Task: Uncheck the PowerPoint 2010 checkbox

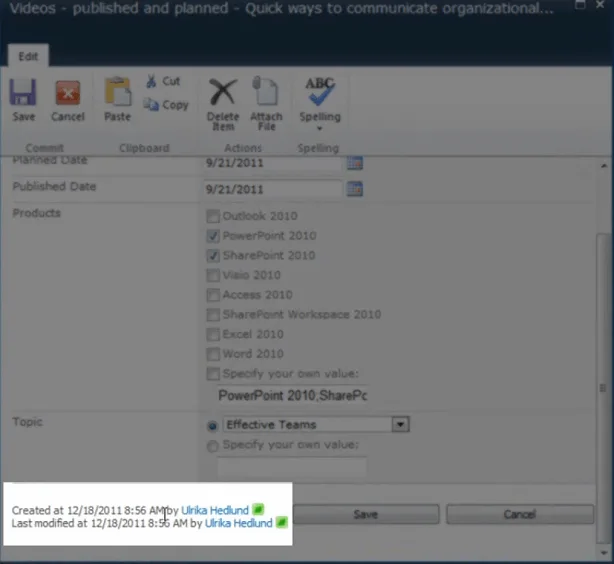Action: click(x=212, y=236)
